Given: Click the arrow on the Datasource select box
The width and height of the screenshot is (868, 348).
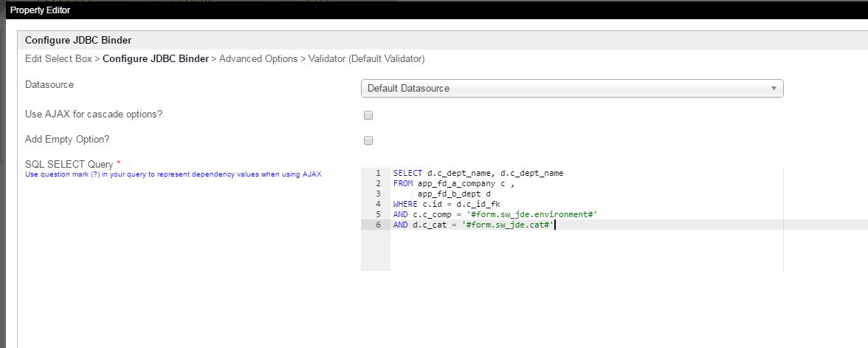Looking at the screenshot, I should pos(773,89).
